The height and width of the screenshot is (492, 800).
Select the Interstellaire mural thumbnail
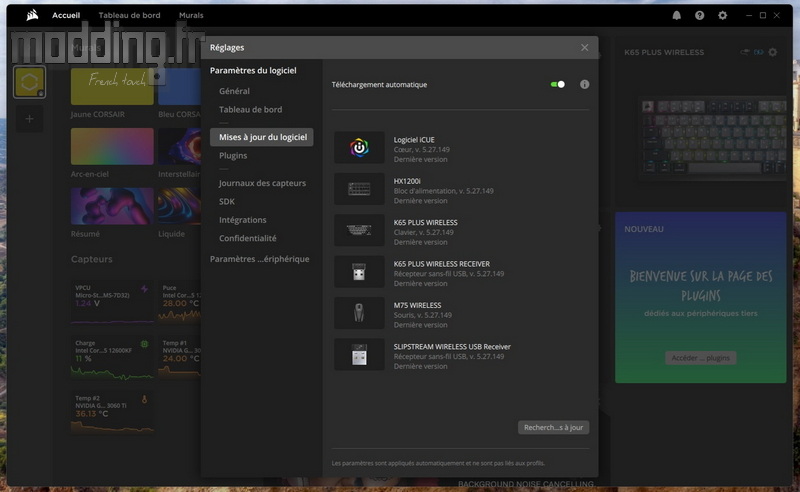point(179,146)
